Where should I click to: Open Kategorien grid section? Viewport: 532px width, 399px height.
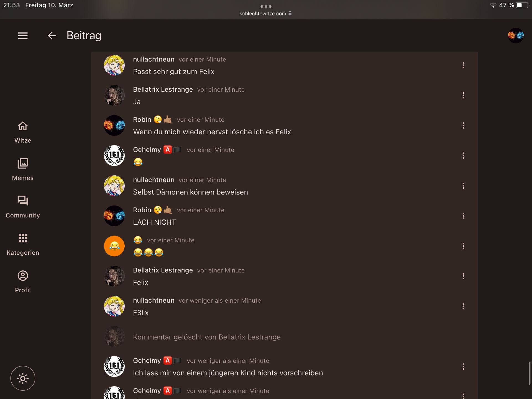[x=23, y=244]
